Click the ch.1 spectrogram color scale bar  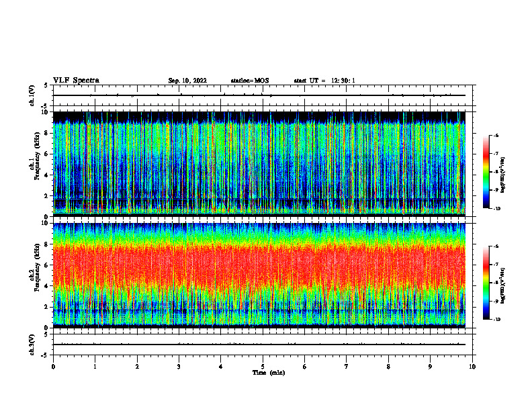point(486,172)
